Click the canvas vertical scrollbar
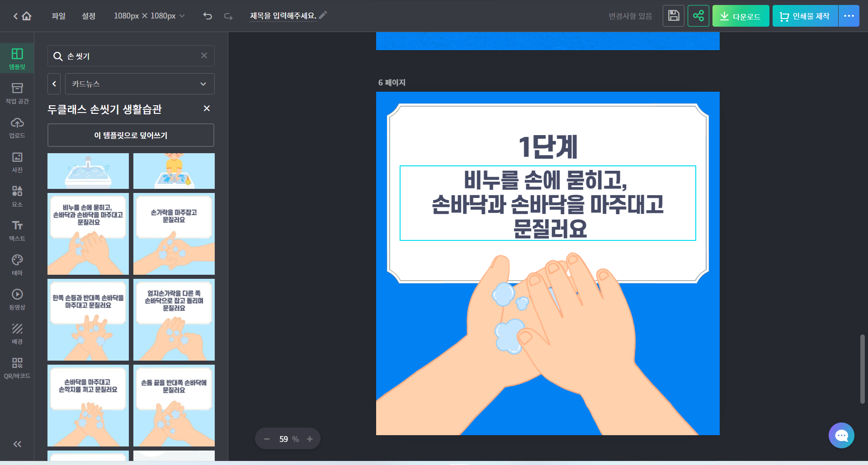868x465 pixels. pos(863,369)
